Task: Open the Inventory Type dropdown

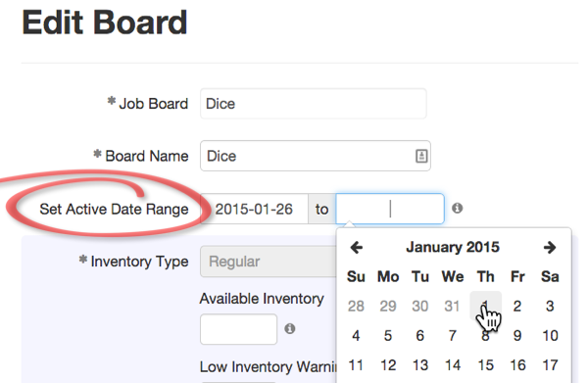Action: coord(269,262)
